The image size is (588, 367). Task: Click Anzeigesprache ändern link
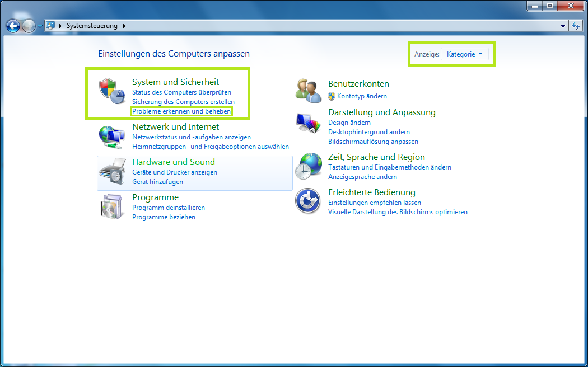(x=362, y=177)
